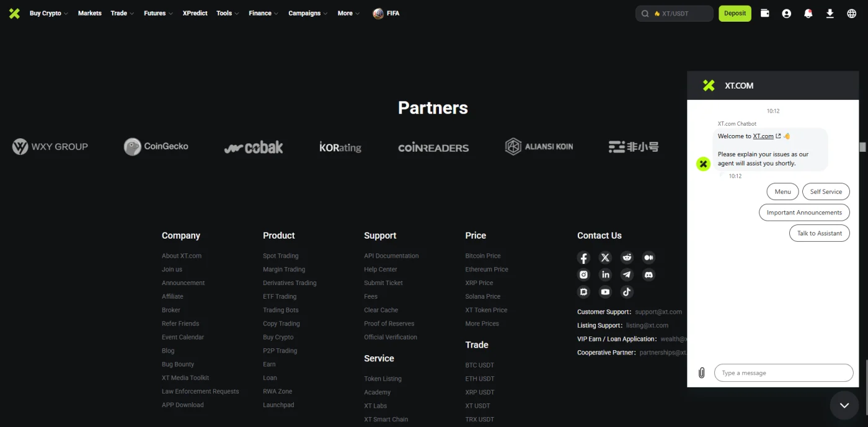Click the paperclip attachment icon in chat
868x427 pixels.
pyautogui.click(x=701, y=373)
